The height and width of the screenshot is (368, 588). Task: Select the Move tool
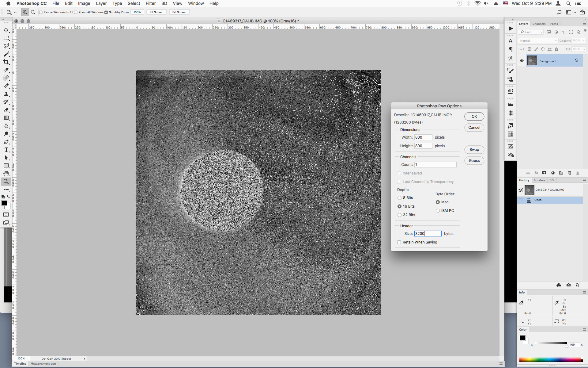coord(6,30)
